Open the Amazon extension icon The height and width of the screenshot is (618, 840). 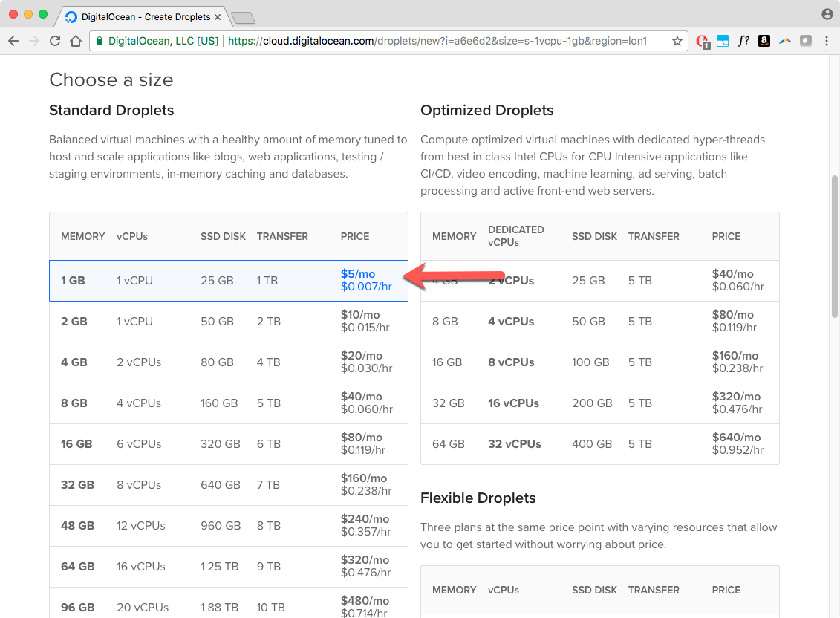[764, 41]
